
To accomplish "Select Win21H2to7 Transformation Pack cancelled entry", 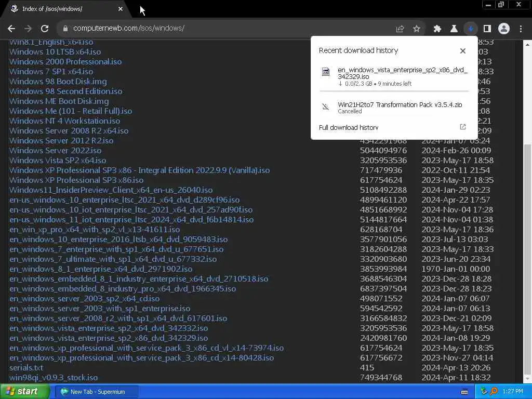I will [394, 108].
